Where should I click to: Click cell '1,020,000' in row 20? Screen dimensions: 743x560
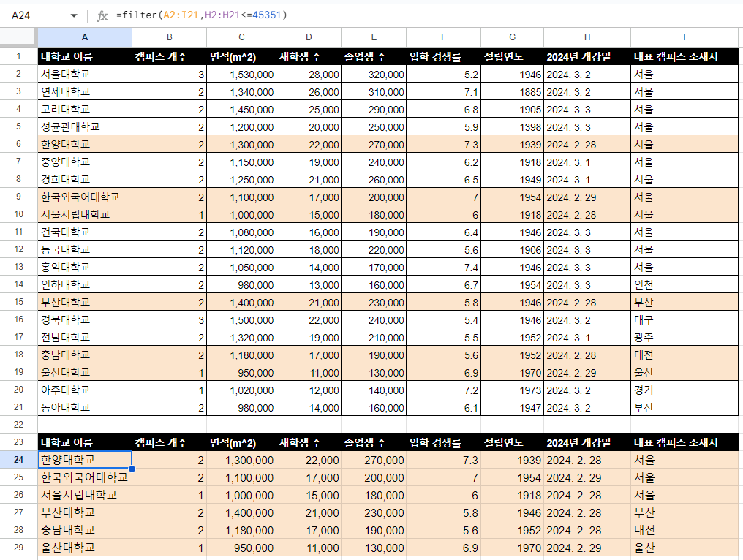click(x=241, y=390)
